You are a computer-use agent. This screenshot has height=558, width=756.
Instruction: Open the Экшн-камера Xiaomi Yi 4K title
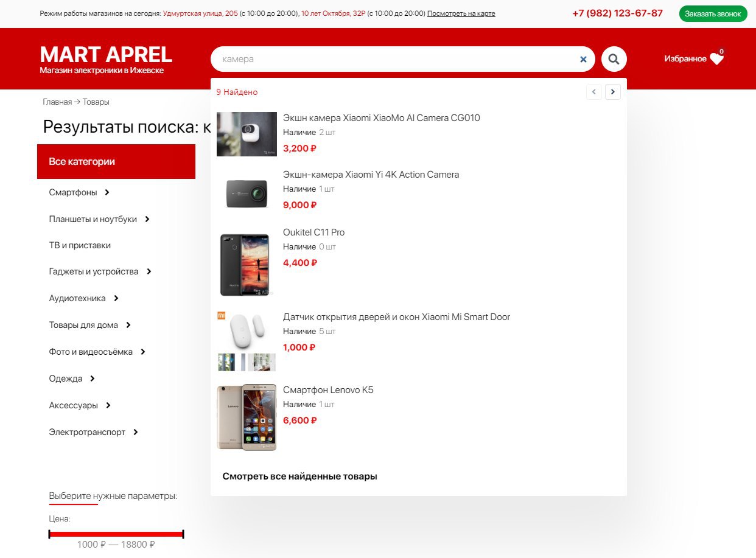371,175
